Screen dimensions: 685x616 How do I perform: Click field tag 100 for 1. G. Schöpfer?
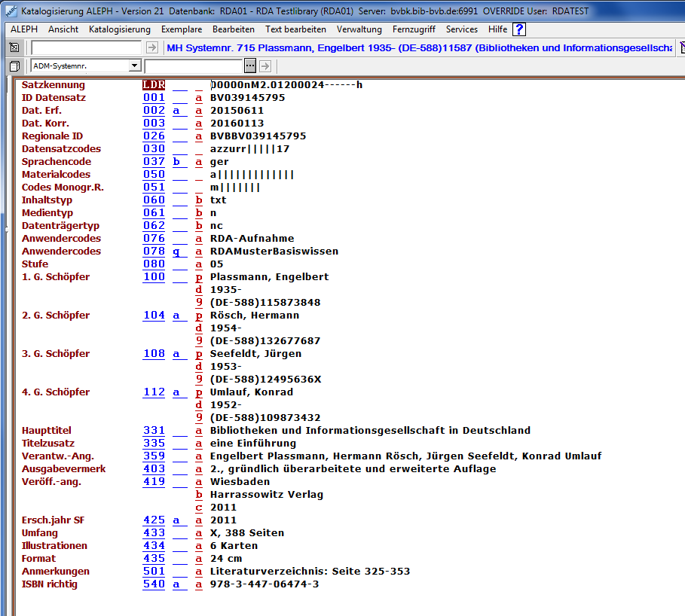click(x=154, y=277)
